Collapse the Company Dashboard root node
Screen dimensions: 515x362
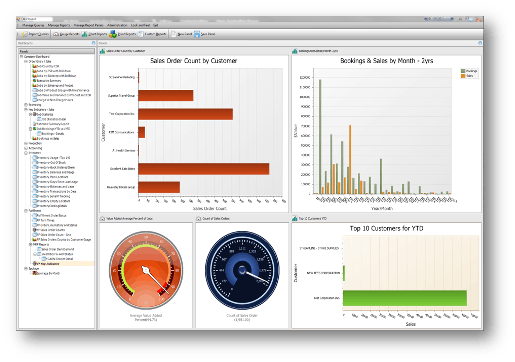pyautogui.click(x=21, y=57)
